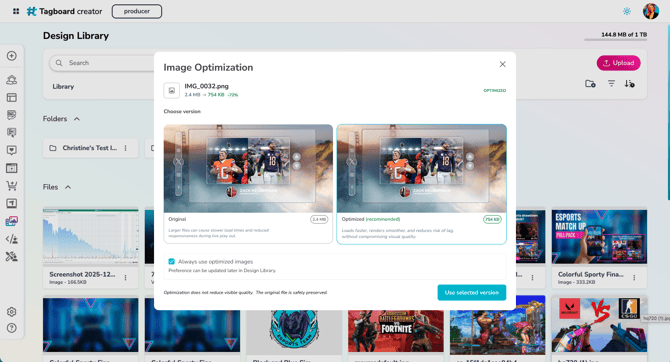
Task: Click the 2.4 MB size badge
Action: click(319, 219)
